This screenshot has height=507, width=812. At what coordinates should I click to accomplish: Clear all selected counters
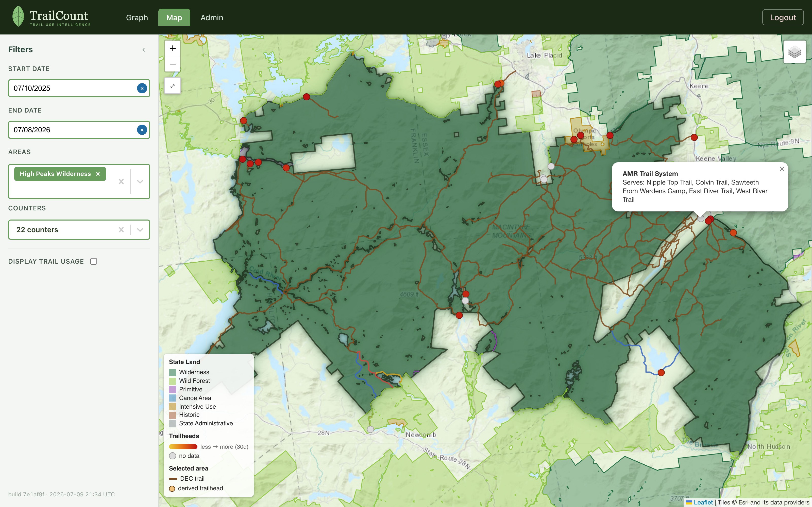click(x=121, y=230)
